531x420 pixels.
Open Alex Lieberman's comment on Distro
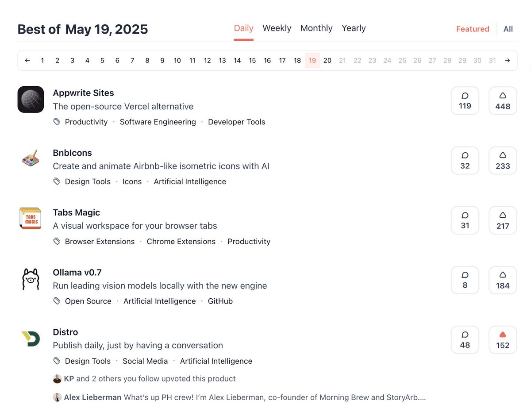239,397
